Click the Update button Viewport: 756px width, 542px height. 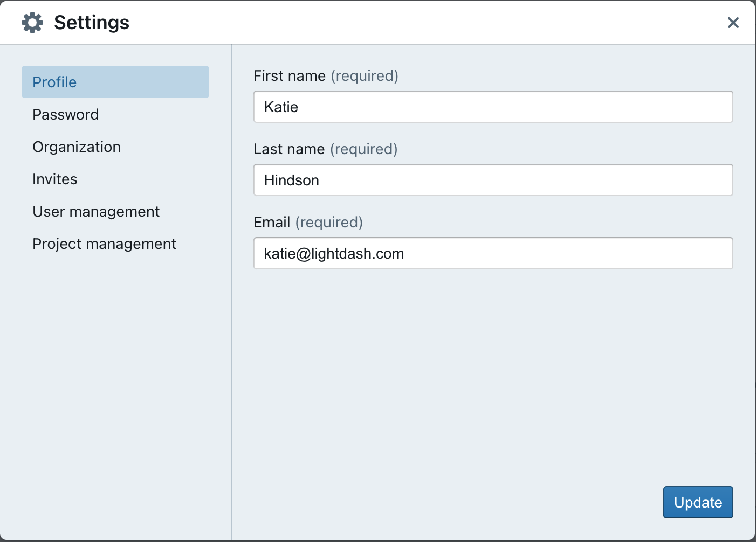(x=698, y=502)
